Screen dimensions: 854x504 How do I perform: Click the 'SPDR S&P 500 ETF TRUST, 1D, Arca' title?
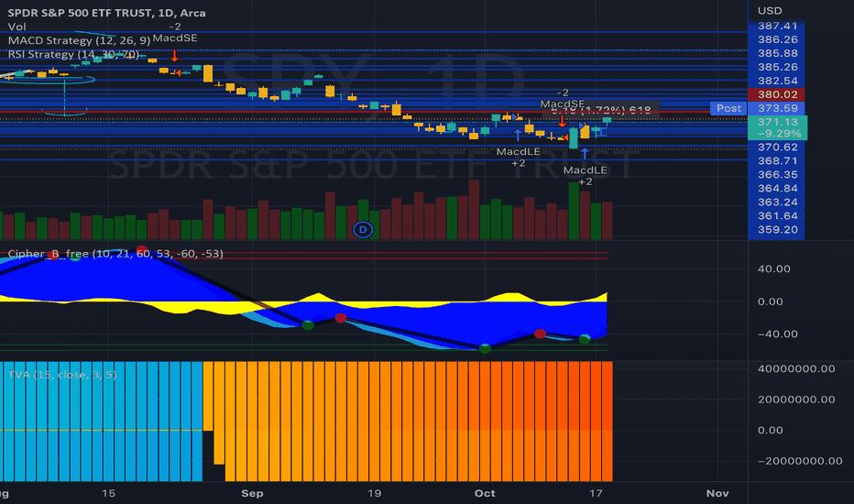click(x=106, y=13)
